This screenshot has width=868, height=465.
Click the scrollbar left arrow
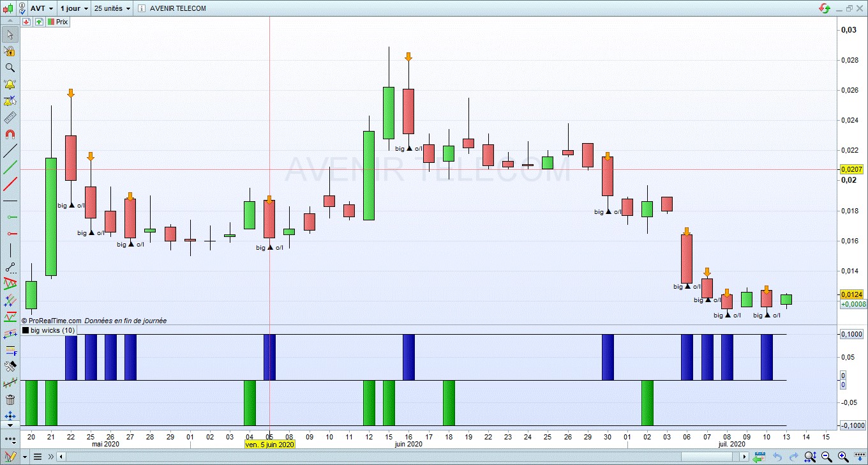(x=61, y=457)
